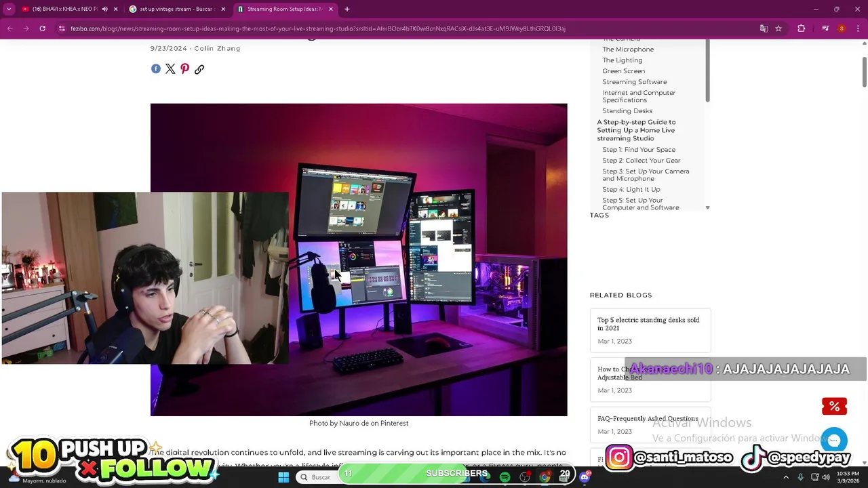
Task: Copy article link icon
Action: coord(199,69)
